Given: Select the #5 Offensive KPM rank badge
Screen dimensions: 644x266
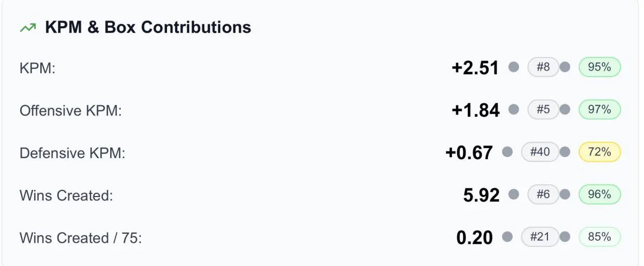Looking at the screenshot, I should (x=543, y=109).
